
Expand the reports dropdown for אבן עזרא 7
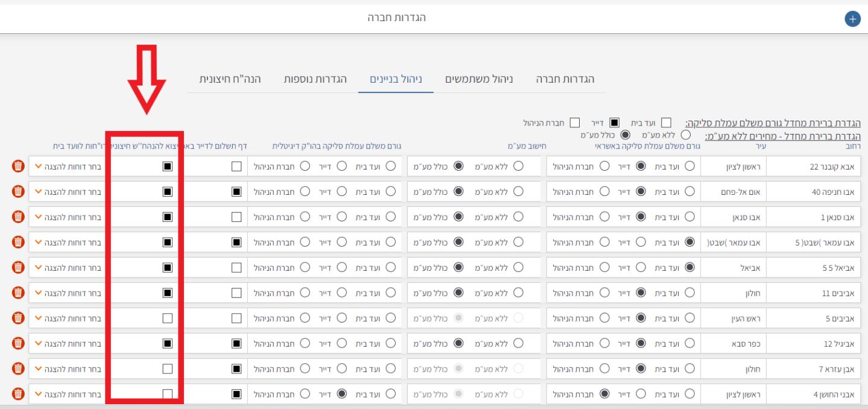(x=68, y=369)
